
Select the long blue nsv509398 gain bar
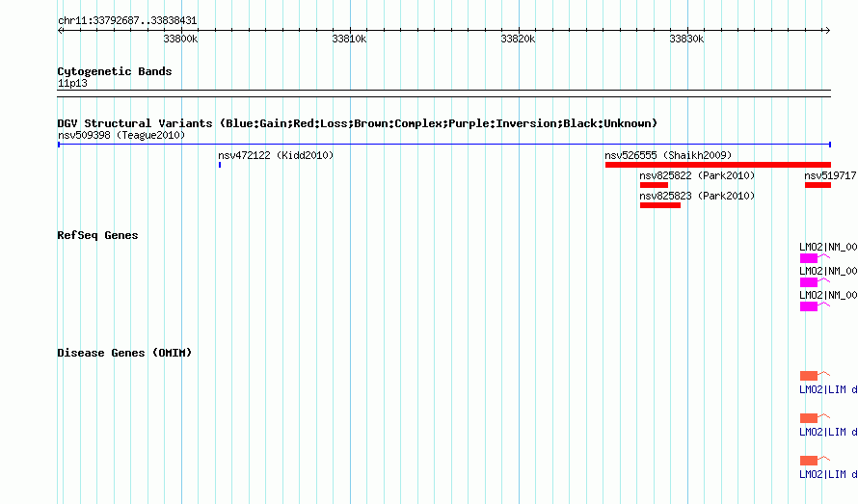point(444,145)
